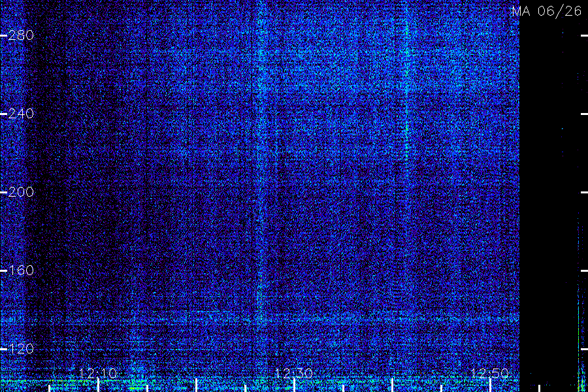Click the 160 frequency axis label
Screen dimensions: 588x392
[21, 270]
